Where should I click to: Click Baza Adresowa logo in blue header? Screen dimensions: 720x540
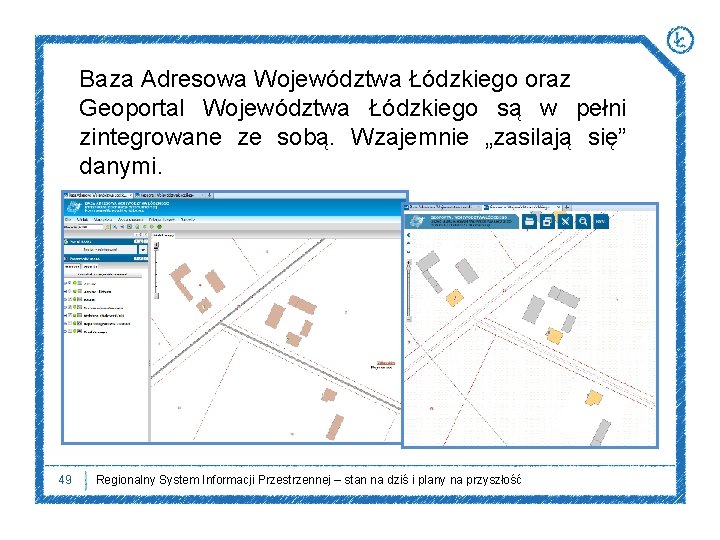(74, 207)
